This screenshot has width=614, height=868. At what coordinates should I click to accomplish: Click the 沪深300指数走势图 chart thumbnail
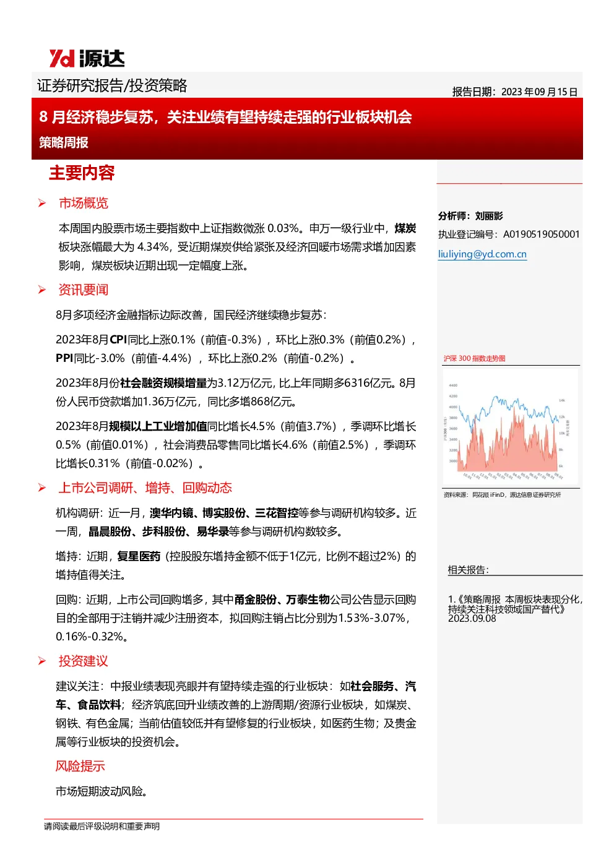[511, 426]
